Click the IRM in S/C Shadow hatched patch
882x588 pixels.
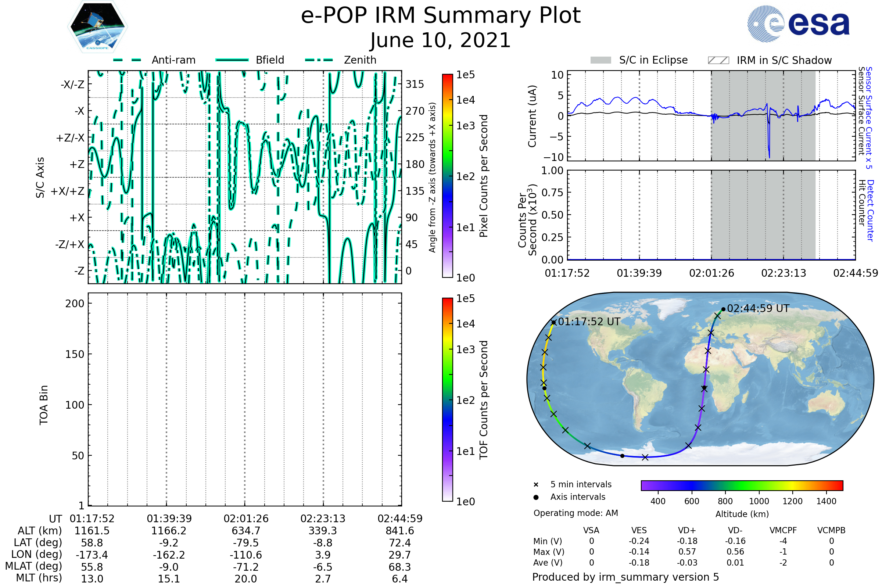coord(718,60)
